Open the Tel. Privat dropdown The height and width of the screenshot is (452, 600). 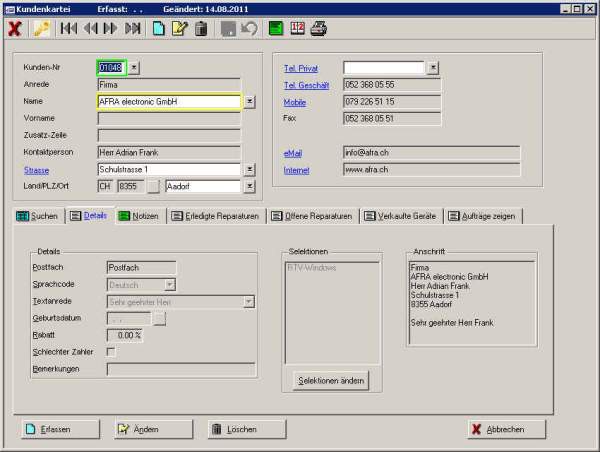coord(432,67)
